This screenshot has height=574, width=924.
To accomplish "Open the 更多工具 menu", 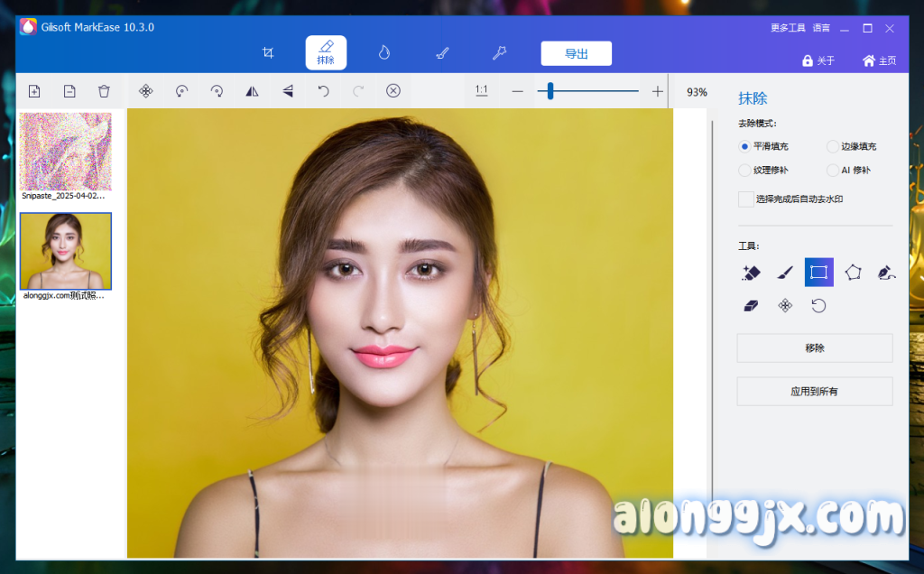I will 787,28.
